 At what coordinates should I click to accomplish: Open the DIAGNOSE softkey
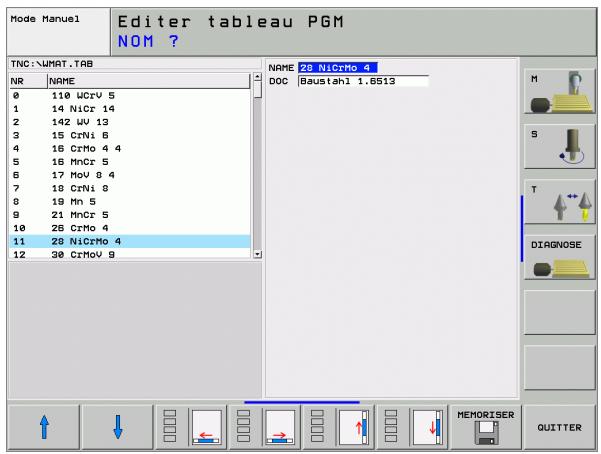coord(559,257)
